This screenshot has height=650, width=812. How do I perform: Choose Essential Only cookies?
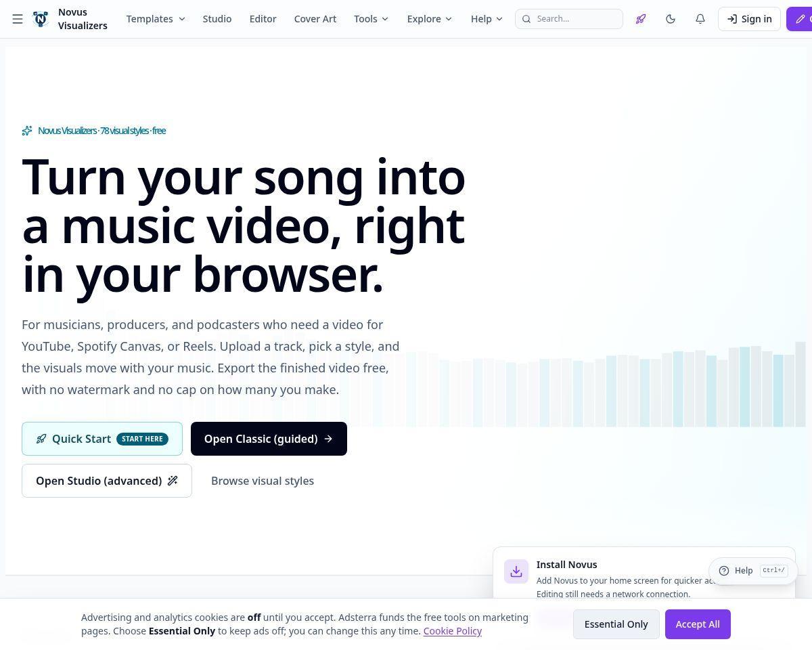pyautogui.click(x=616, y=624)
